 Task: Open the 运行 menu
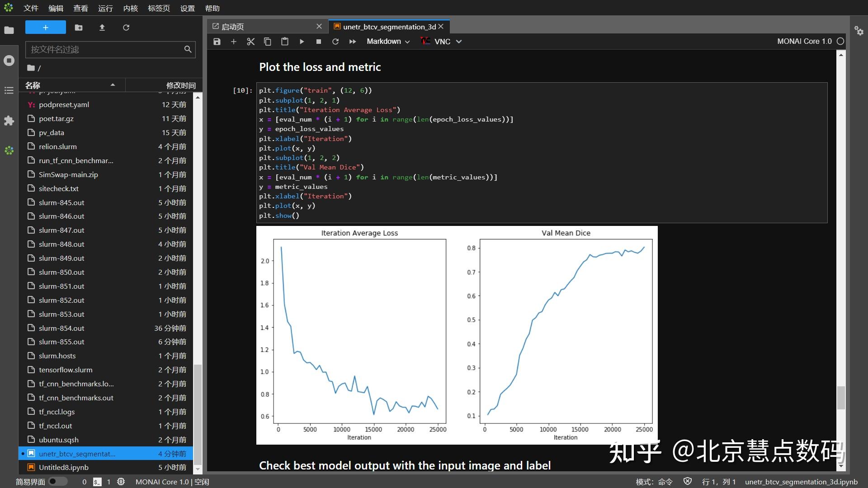pyautogui.click(x=105, y=8)
